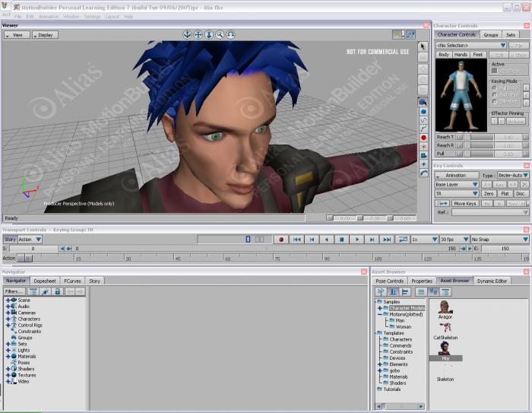Select the Aragor character thumbnail
This screenshot has width=532, height=413.
[445, 307]
